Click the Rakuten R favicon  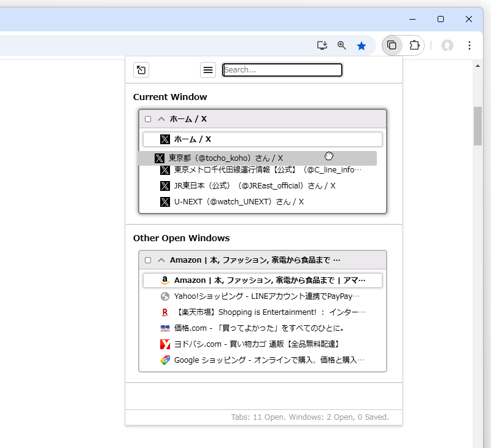[165, 312]
